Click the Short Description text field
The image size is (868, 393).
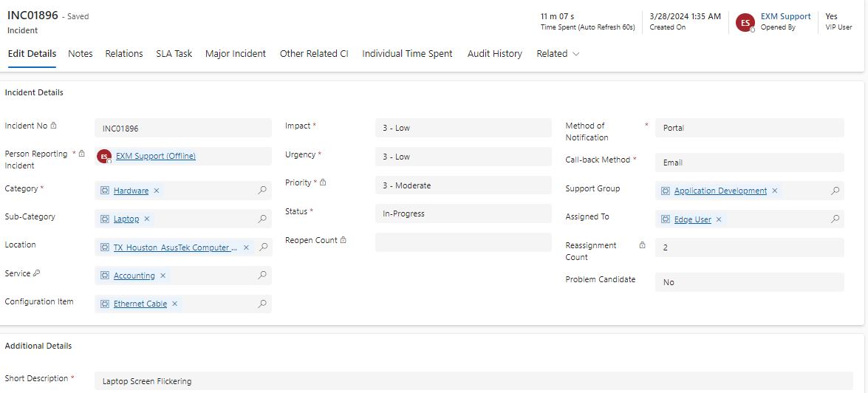pyautogui.click(x=473, y=381)
